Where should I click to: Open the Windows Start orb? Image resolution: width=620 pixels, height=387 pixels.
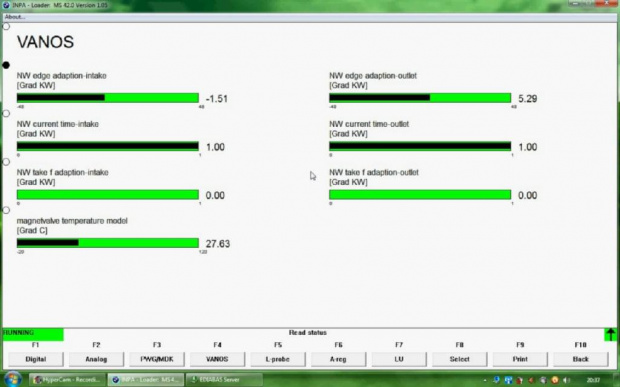[13, 379]
